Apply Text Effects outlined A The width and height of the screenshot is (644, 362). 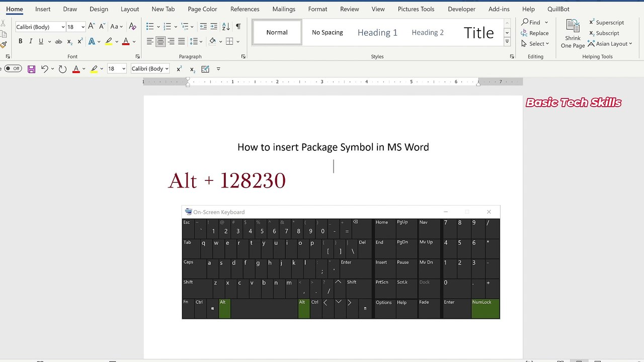[x=92, y=41]
